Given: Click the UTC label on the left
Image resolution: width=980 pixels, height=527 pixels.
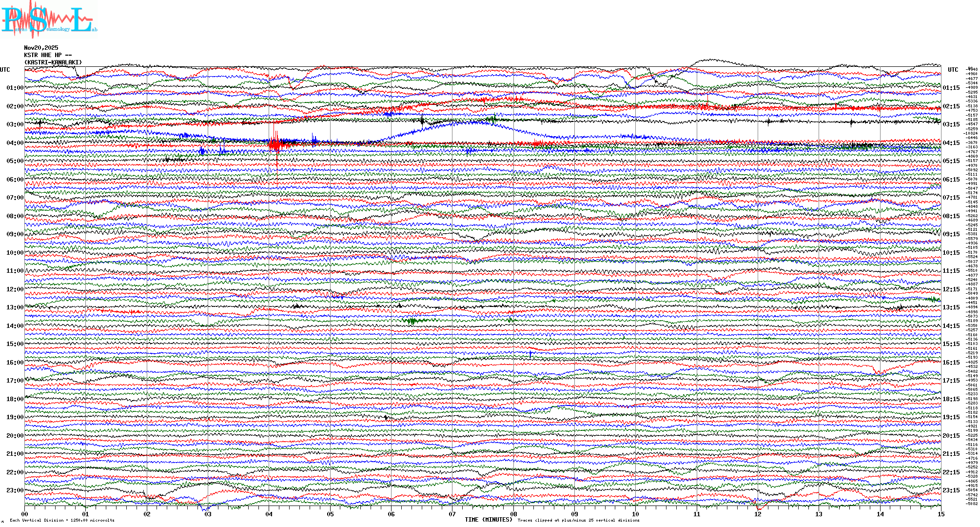Looking at the screenshot, I should pos(5,70).
